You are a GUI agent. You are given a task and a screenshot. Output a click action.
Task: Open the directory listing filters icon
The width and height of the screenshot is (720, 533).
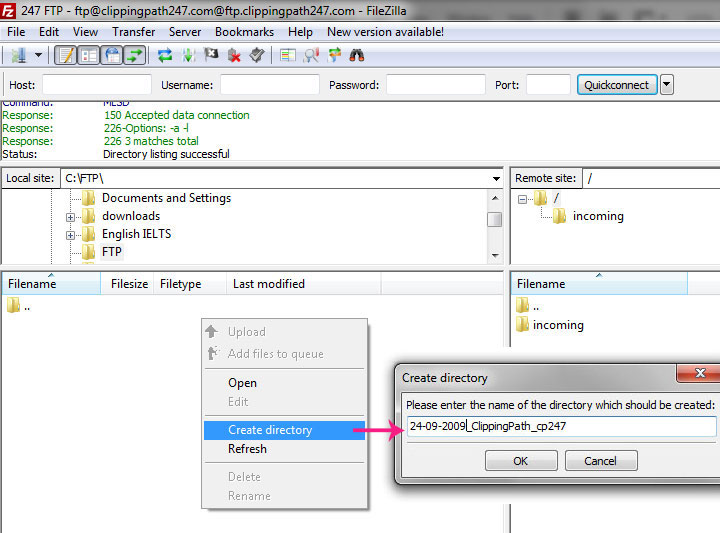pyautogui.click(x=288, y=56)
